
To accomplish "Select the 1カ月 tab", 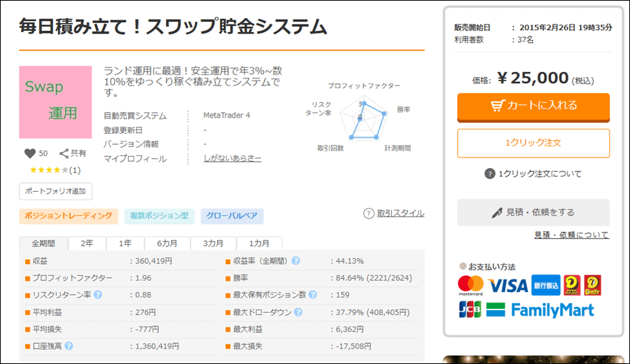I will click(259, 244).
